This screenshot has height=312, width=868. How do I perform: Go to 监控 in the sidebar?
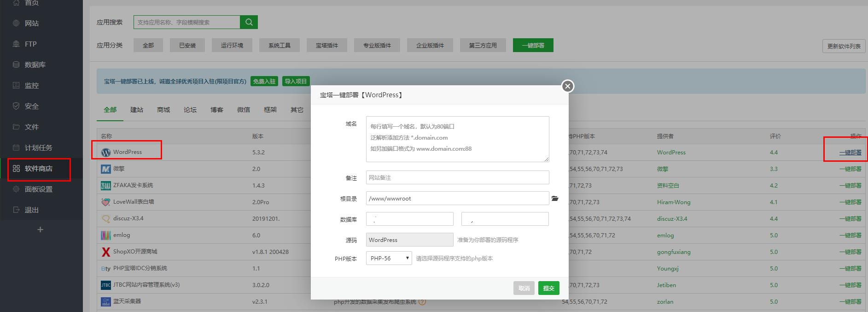coord(41,85)
